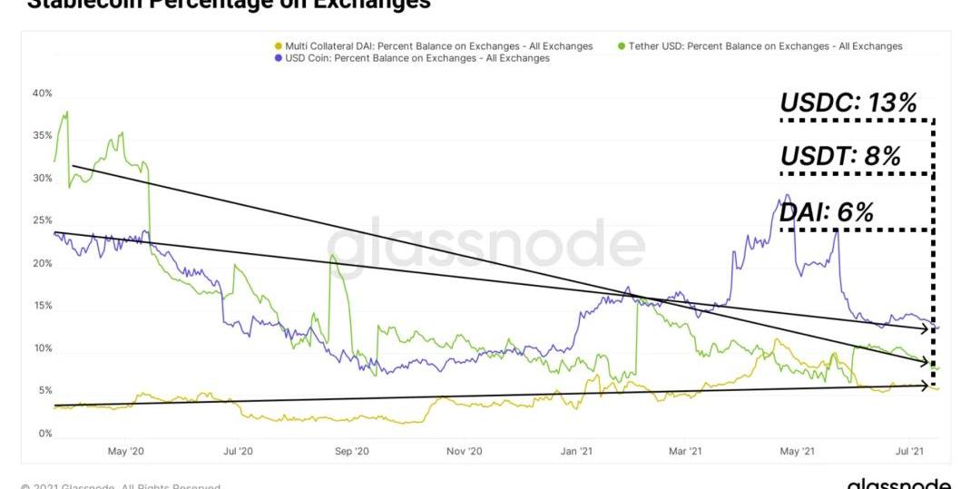This screenshot has height=489, width=980.
Task: Toggle the USD Coin series legend label
Action: coord(416,58)
